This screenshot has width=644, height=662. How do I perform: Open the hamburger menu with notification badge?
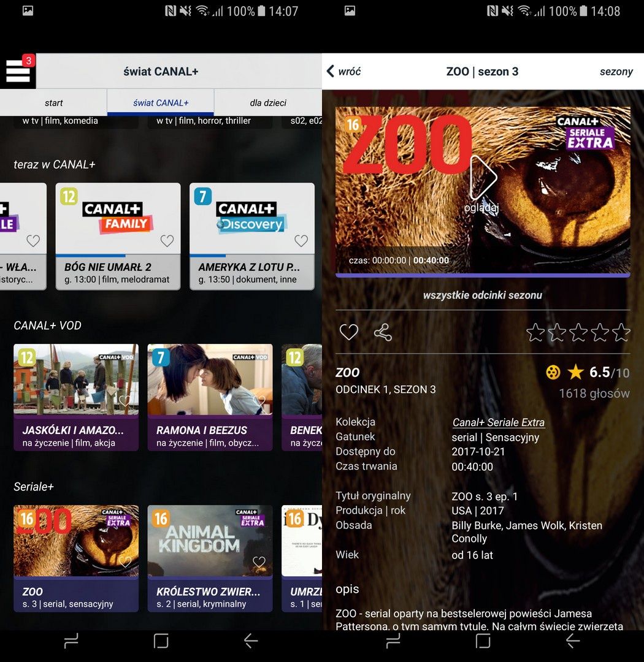[x=18, y=70]
